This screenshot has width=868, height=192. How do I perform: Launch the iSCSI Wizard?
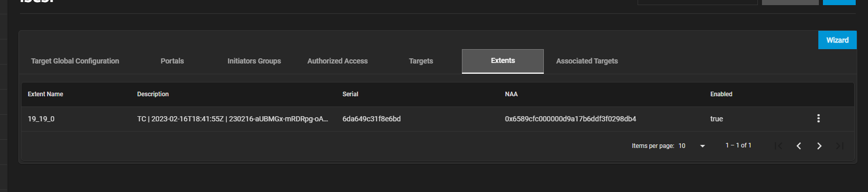click(x=837, y=40)
